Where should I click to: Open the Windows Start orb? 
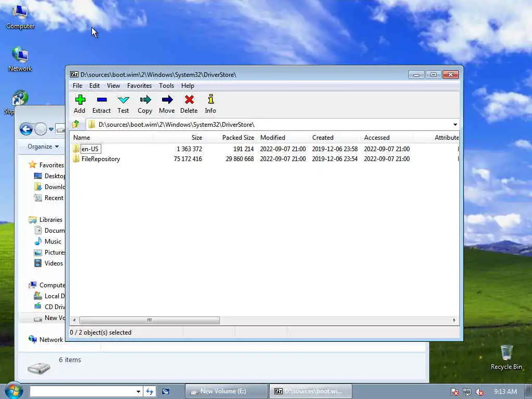(x=14, y=391)
